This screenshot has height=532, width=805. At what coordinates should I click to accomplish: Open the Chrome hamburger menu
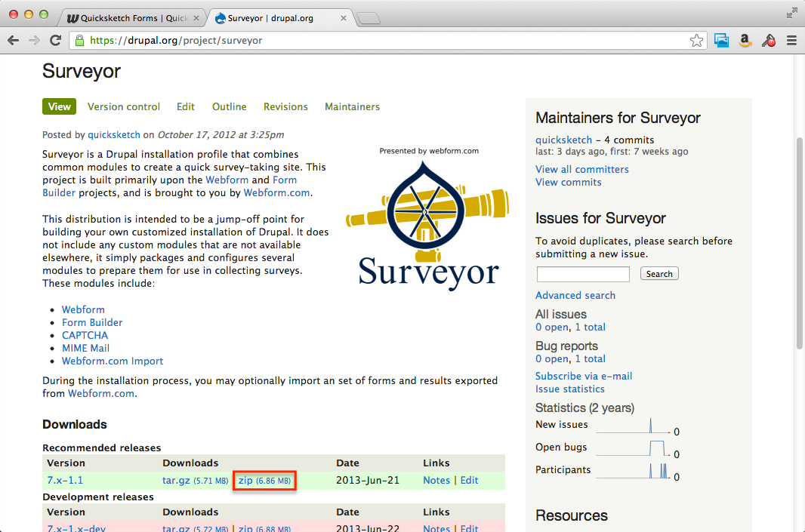pos(791,41)
